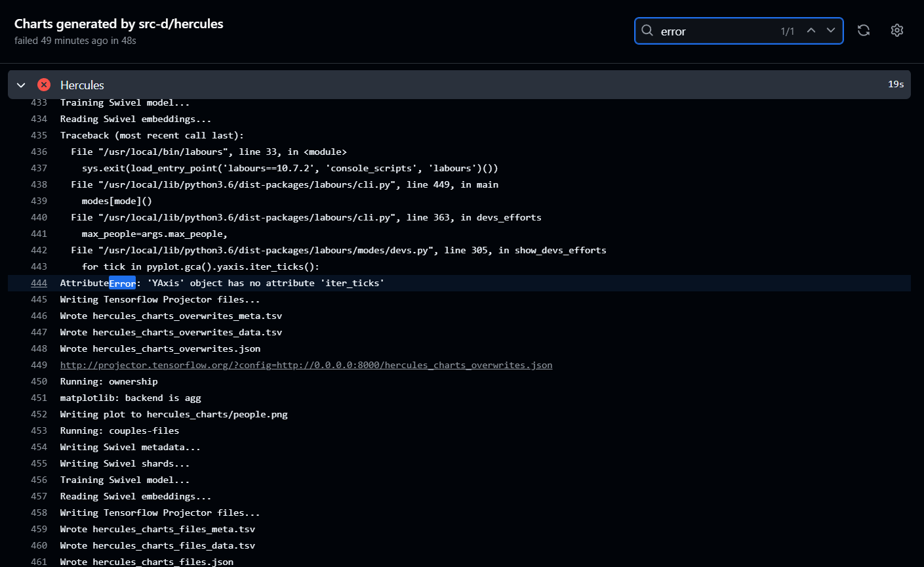Focus the search logs field containing "error"
Image resolution: width=924 pixels, height=567 pixels.
pyautogui.click(x=715, y=31)
